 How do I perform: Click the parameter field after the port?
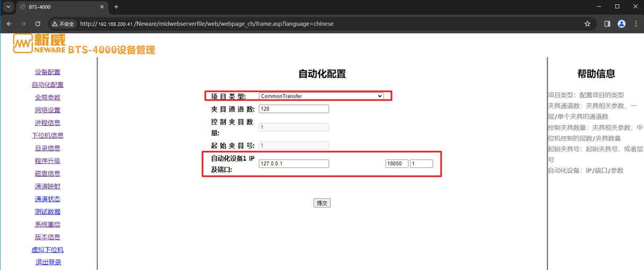pos(422,164)
